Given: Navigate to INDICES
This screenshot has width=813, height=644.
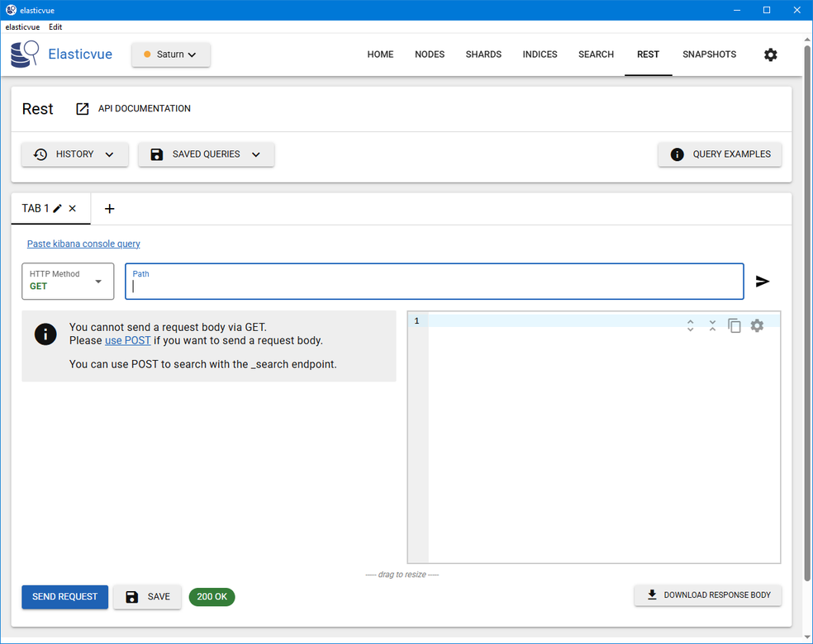Looking at the screenshot, I should [540, 54].
